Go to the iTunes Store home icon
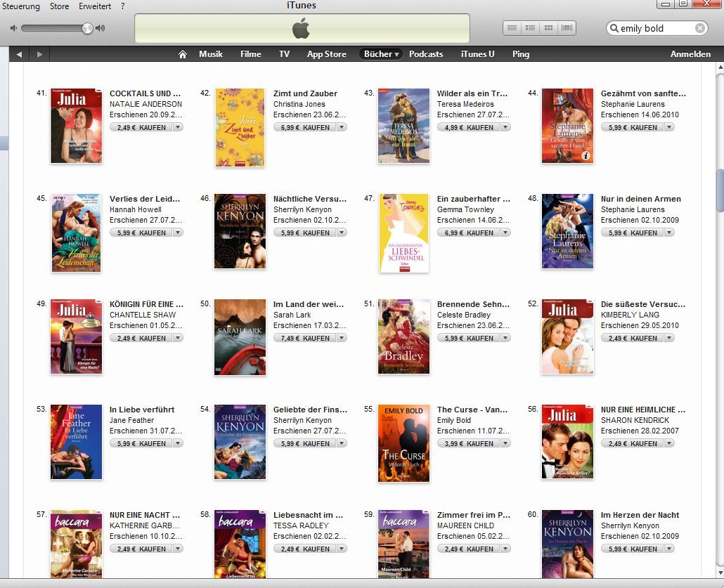724x588 pixels. (x=182, y=55)
